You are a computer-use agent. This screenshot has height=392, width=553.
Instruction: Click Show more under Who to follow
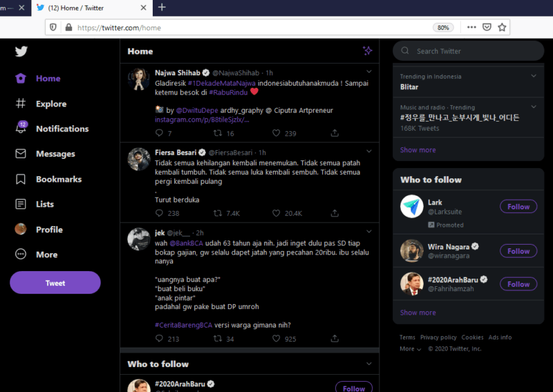418,312
